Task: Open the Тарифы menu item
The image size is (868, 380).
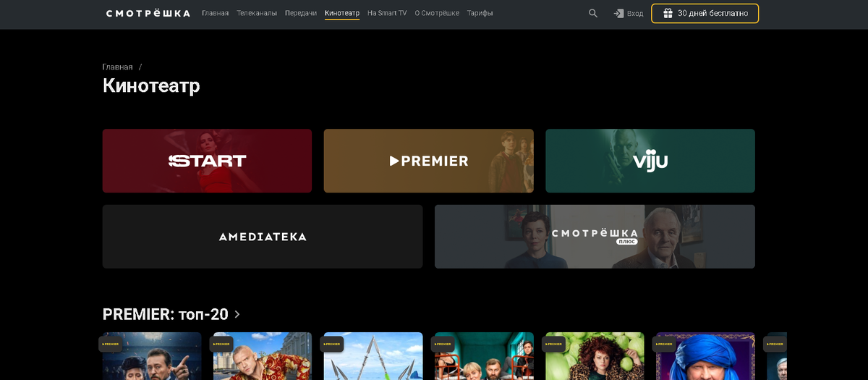Action: tap(480, 13)
